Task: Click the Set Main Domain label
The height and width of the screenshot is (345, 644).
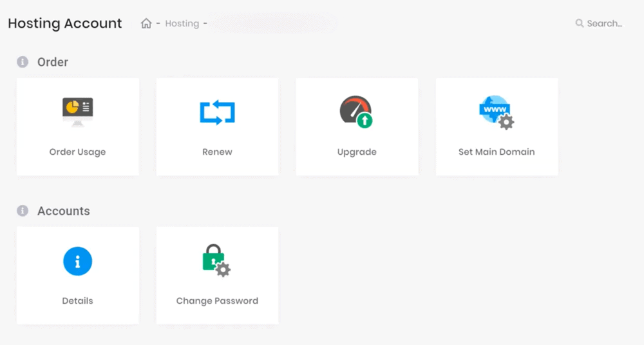Action: click(497, 152)
